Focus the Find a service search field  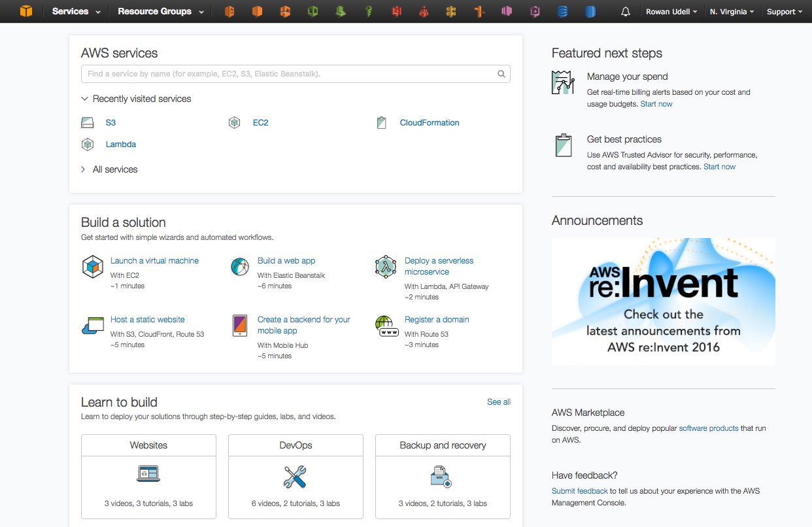296,74
